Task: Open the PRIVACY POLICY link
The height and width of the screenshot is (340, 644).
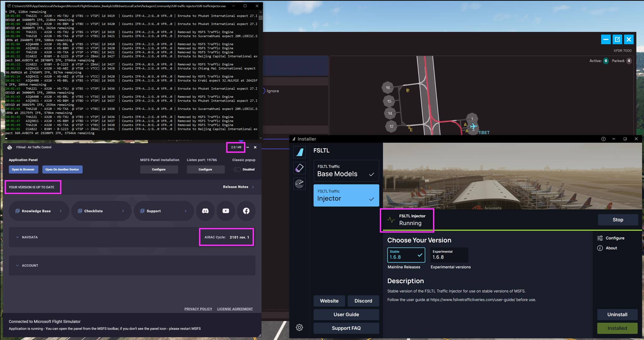Action: coord(198,309)
